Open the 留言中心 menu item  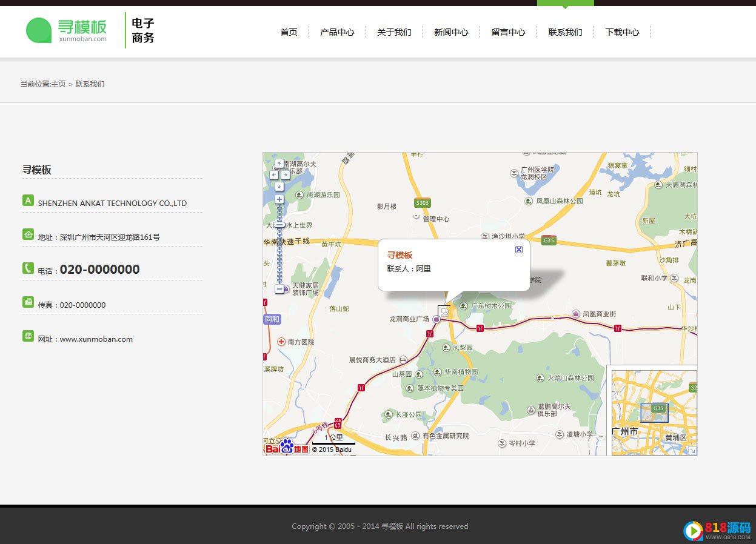(508, 32)
